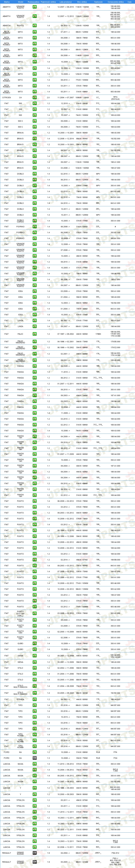Viewport: 135px width, 868px height.
Task: Click the '132kW / 180KM' power cell
Action: pyautogui.click(x=82, y=16)
